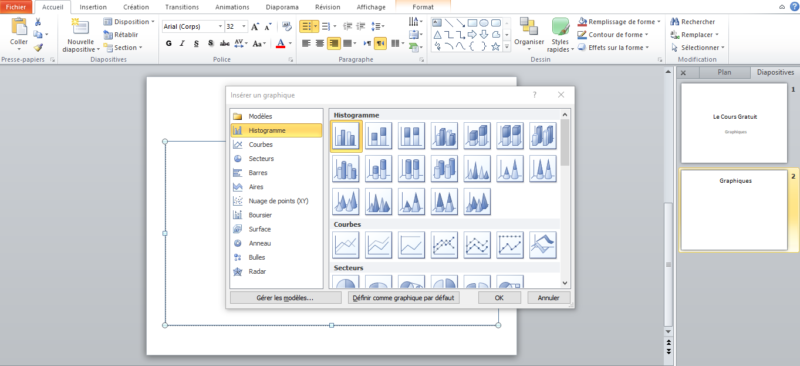Click the Cut scissors icon

[x=37, y=22]
